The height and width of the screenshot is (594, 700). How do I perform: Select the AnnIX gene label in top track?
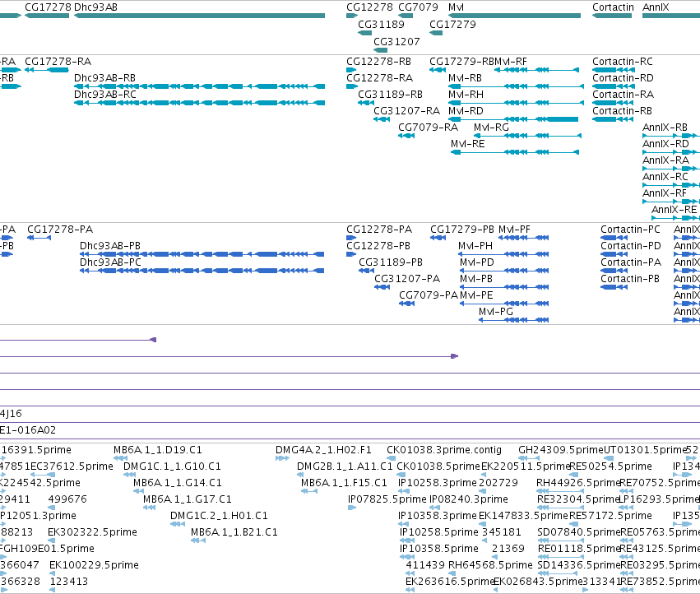[656, 7]
